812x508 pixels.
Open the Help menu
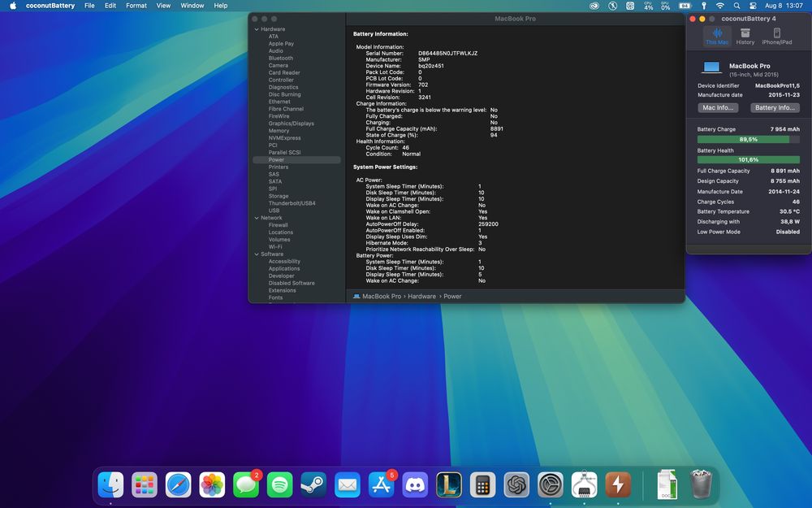tap(221, 6)
